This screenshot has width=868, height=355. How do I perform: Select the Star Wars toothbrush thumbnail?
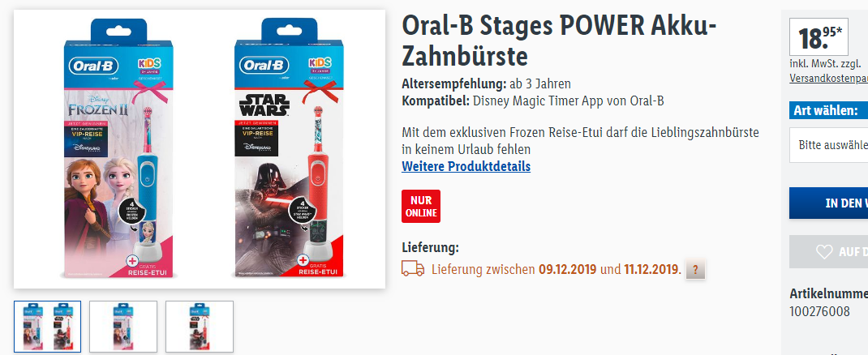[200, 327]
